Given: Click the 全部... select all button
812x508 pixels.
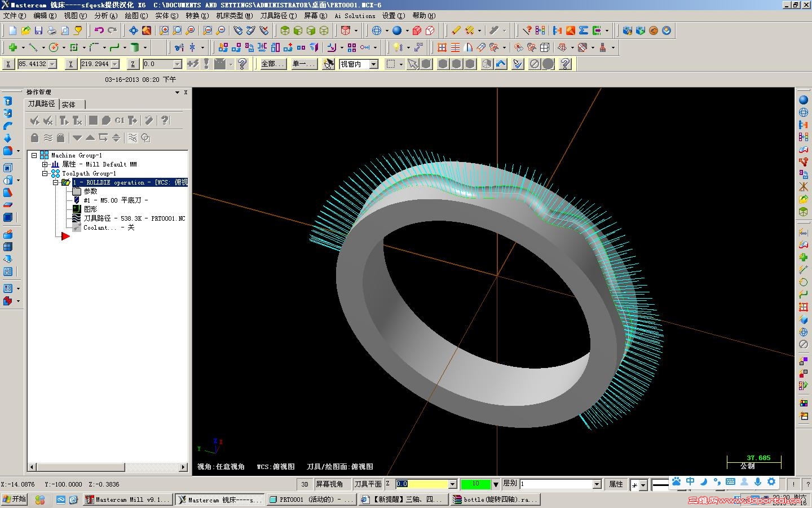Looking at the screenshot, I should click(272, 64).
